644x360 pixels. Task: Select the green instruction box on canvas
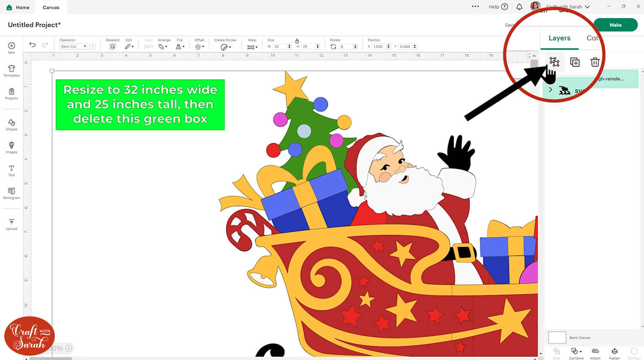[x=140, y=104]
